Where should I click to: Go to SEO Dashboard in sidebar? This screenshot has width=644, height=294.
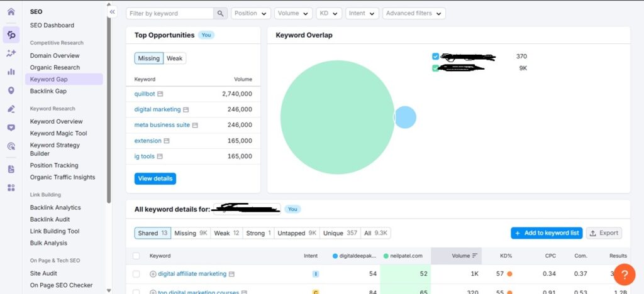click(52, 25)
